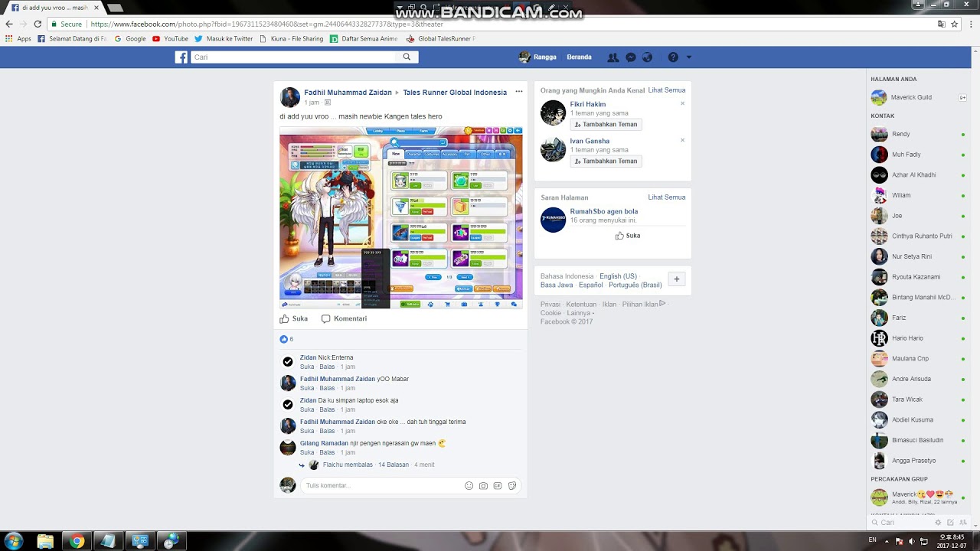Switch language to Basa Jawa
980x551 pixels.
pos(557,285)
